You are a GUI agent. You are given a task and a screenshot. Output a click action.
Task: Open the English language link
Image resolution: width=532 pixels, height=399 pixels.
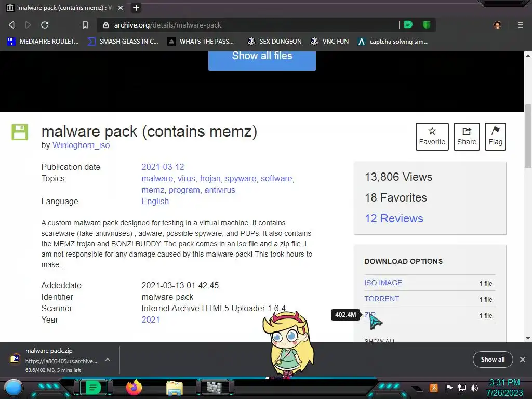(155, 202)
